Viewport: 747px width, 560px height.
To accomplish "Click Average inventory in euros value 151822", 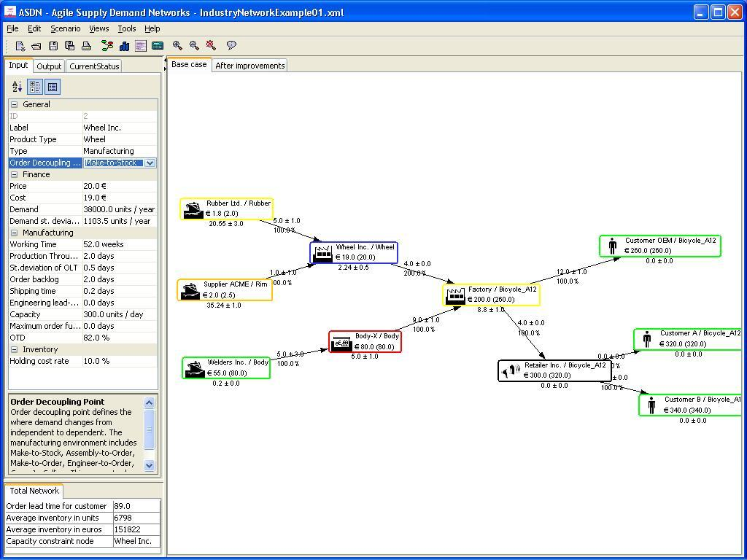I will (136, 529).
